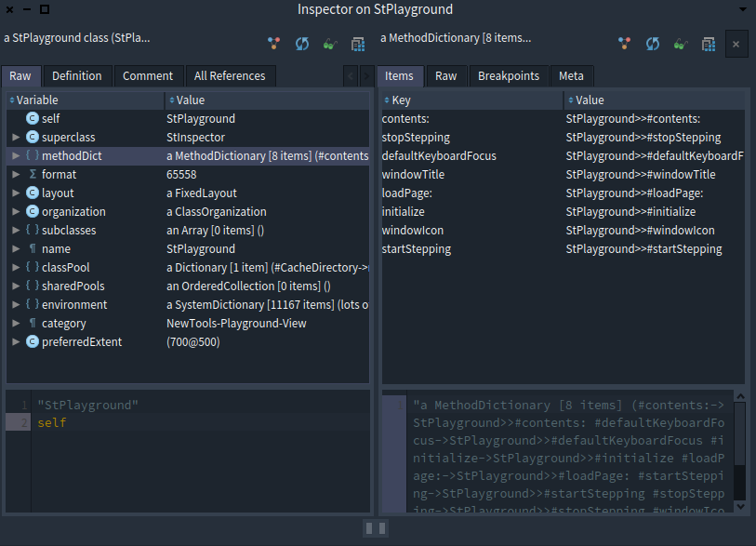Open the All References tab

pos(230,76)
